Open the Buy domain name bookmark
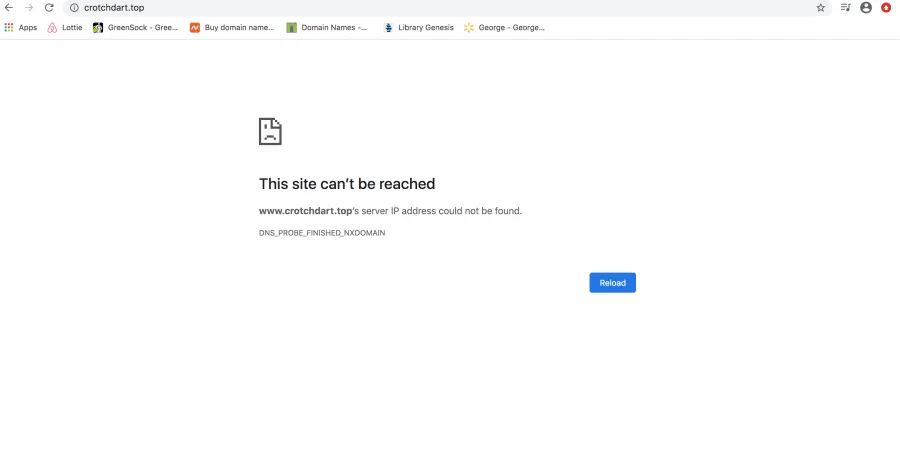Image resolution: width=900 pixels, height=451 pixels. [232, 28]
